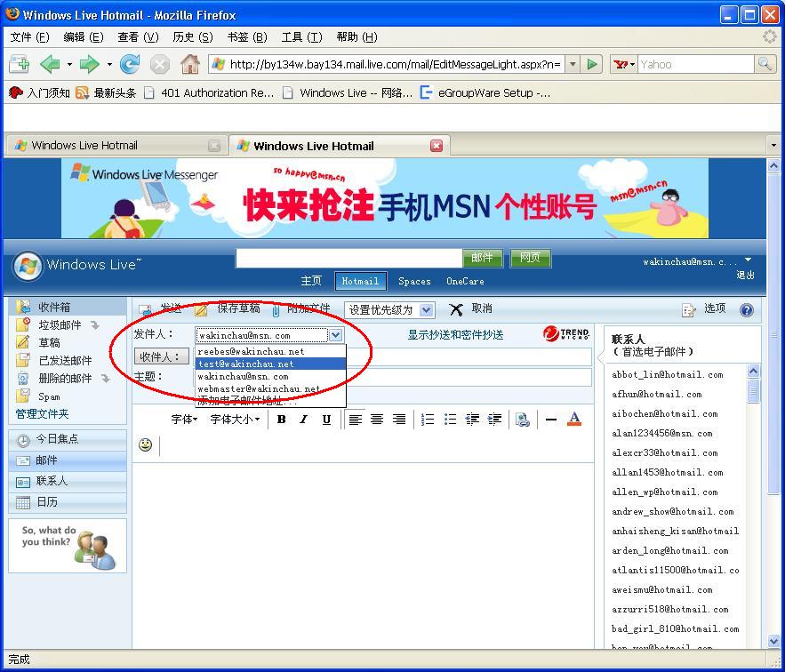Open the 设置优先级为 priority dropdown
The image size is (785, 672).
coord(389,310)
